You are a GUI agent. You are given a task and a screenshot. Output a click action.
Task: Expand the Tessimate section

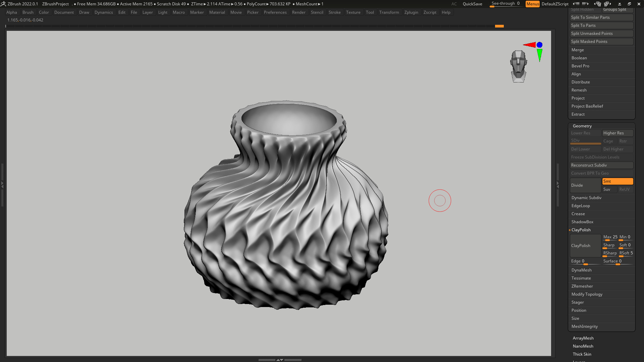pyautogui.click(x=581, y=278)
